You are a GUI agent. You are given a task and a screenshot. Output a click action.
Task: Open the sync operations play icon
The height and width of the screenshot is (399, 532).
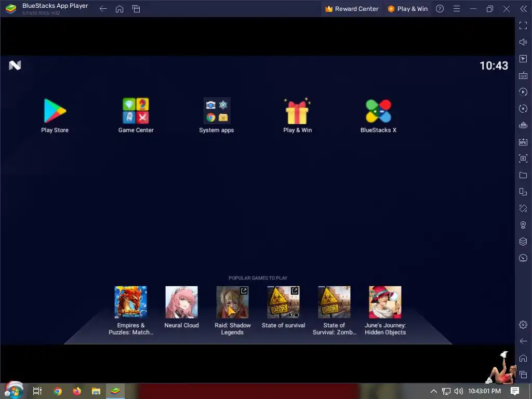[x=523, y=92]
